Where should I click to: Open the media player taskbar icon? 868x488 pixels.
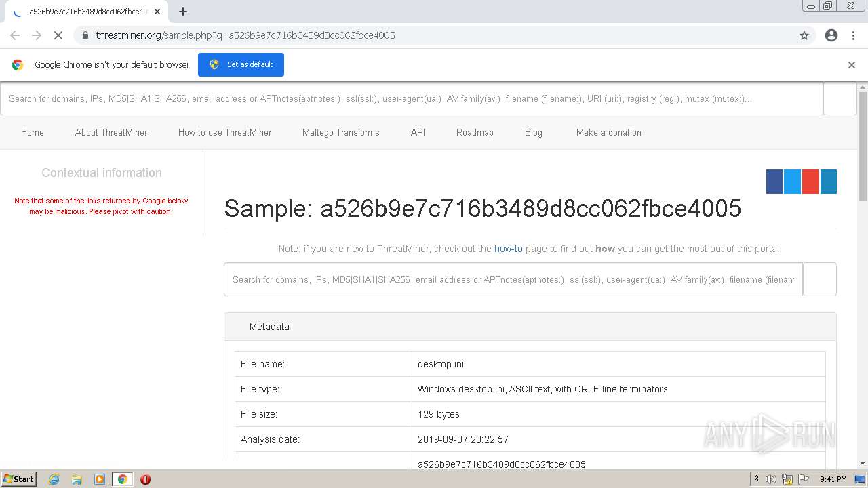[99, 479]
